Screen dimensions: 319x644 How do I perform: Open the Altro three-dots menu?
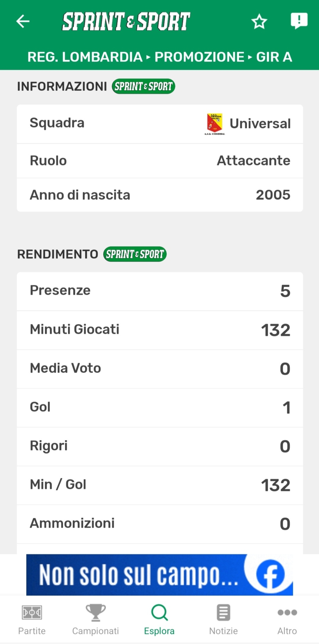click(287, 612)
